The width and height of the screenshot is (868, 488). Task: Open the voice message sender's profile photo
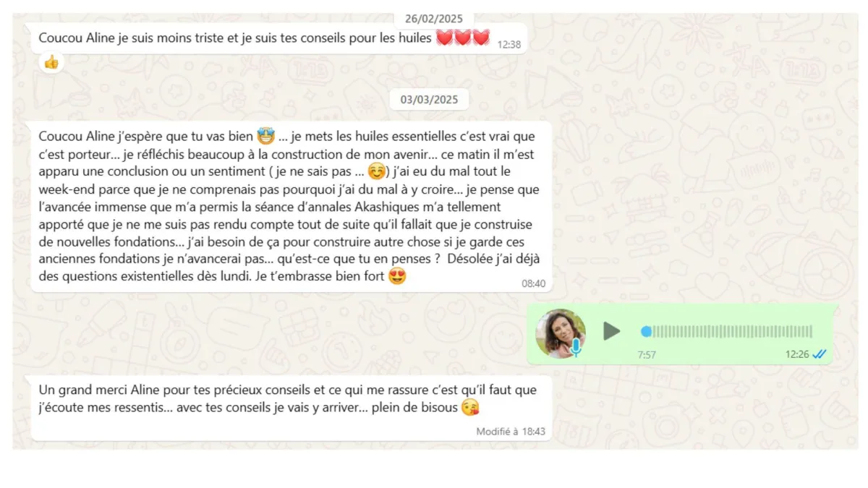click(560, 333)
